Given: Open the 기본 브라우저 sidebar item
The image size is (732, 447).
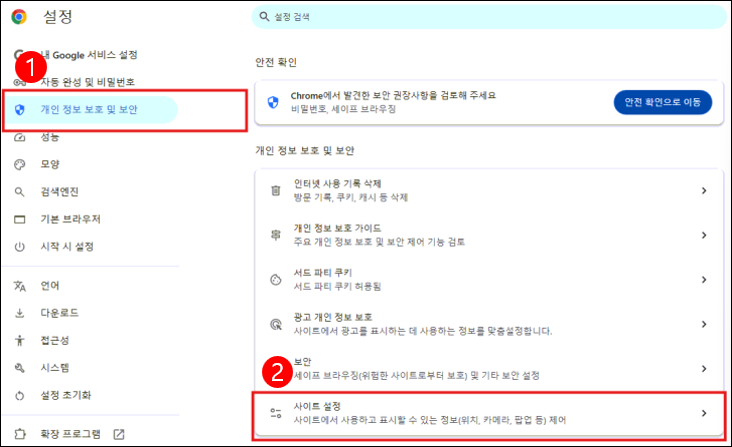Looking at the screenshot, I should point(70,219).
